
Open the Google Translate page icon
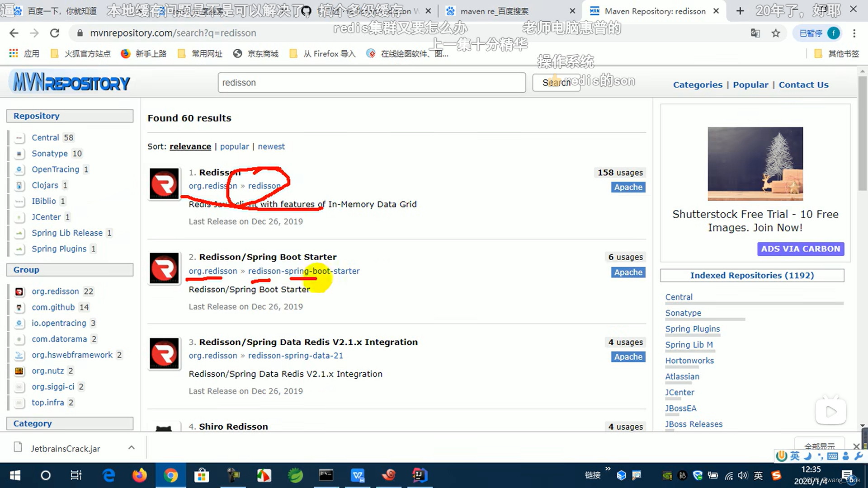755,33
